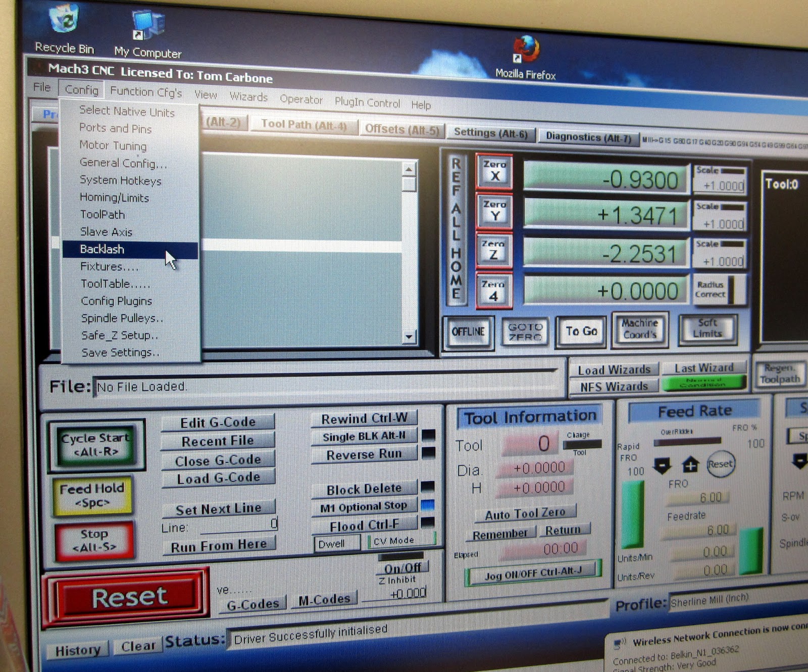Zero the fourth axis
This screenshot has height=672, width=808.
pos(494,289)
